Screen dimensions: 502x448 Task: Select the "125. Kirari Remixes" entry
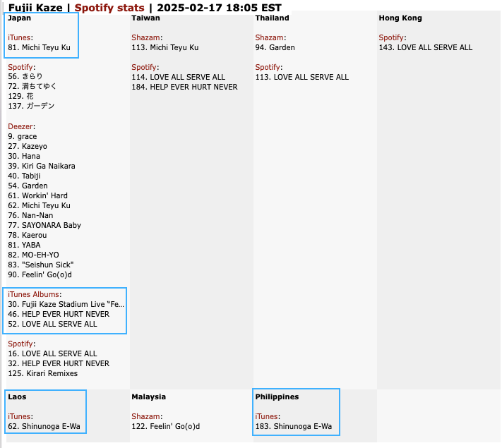43,373
